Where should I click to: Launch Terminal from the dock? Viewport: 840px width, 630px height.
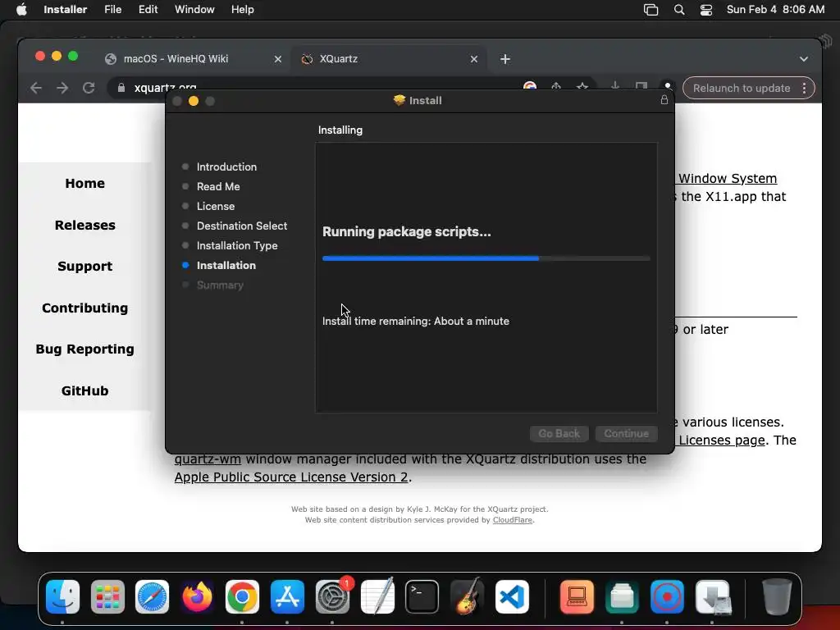[422, 596]
